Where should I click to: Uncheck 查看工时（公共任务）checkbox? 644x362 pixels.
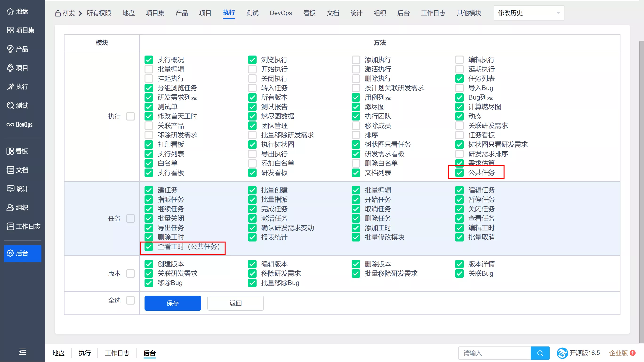[149, 247]
